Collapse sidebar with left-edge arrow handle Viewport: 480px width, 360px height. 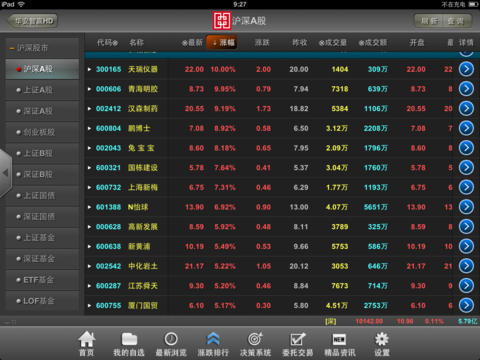5,173
